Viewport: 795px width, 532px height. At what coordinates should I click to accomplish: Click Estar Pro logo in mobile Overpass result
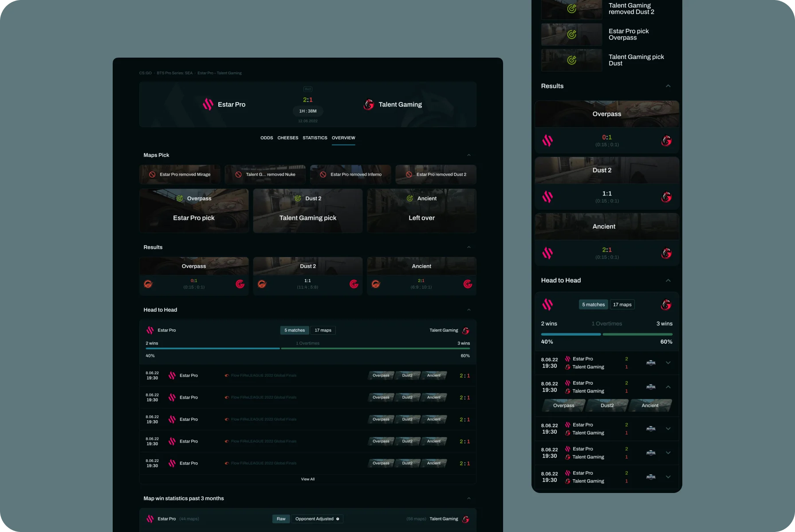(547, 141)
